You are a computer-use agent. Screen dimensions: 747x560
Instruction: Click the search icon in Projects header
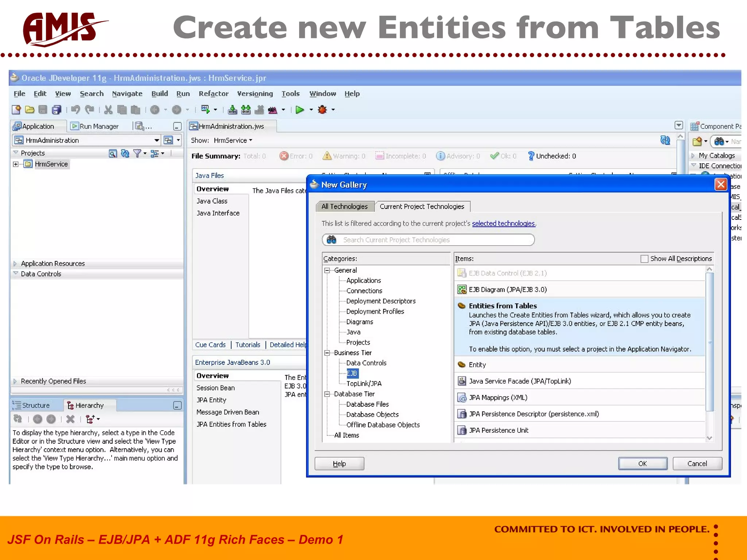[113, 153]
